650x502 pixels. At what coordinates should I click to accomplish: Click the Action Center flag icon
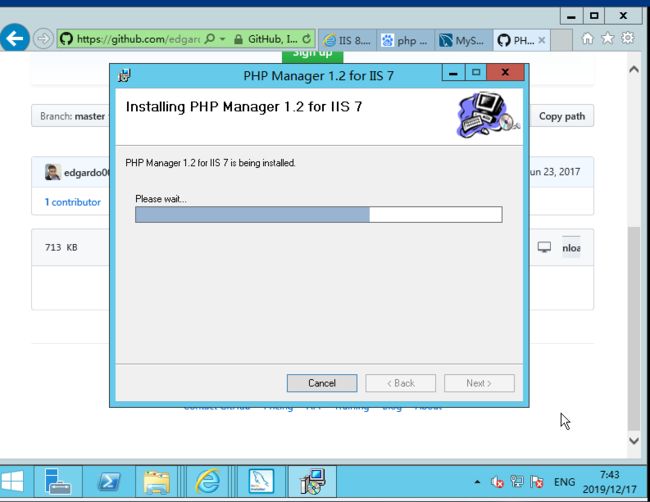pyautogui.click(x=536, y=482)
